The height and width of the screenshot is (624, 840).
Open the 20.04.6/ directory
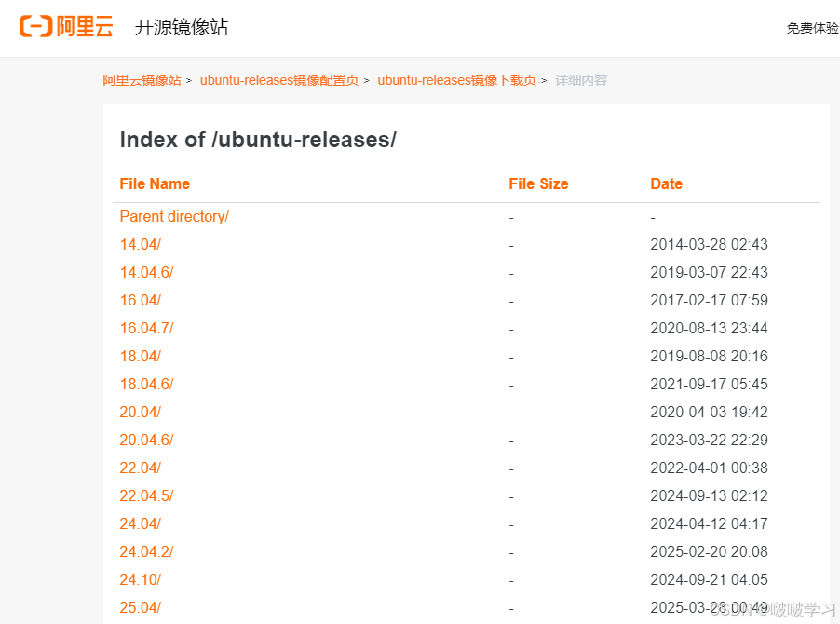coord(146,440)
